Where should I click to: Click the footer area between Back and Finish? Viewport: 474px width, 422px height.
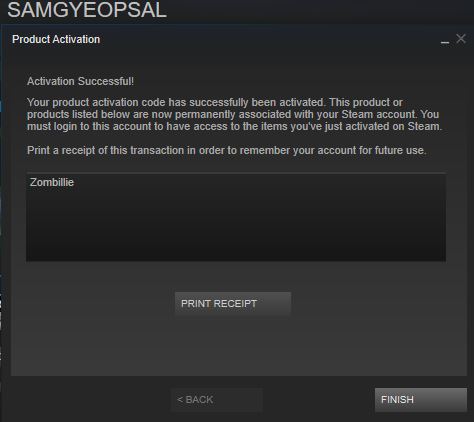click(318, 399)
